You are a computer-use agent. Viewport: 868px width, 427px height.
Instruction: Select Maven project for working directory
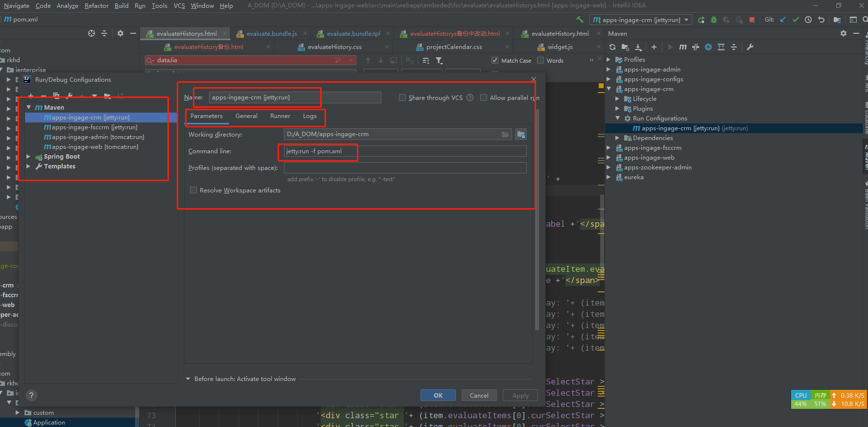tap(521, 134)
